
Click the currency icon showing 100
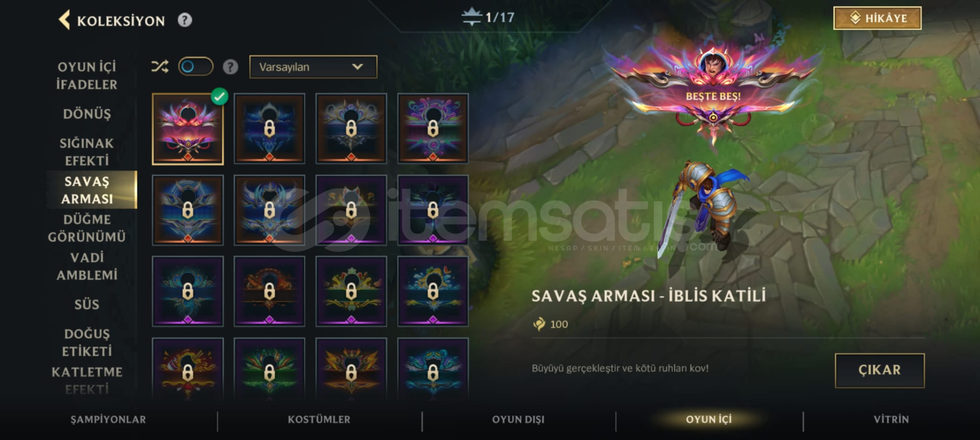[x=539, y=324]
